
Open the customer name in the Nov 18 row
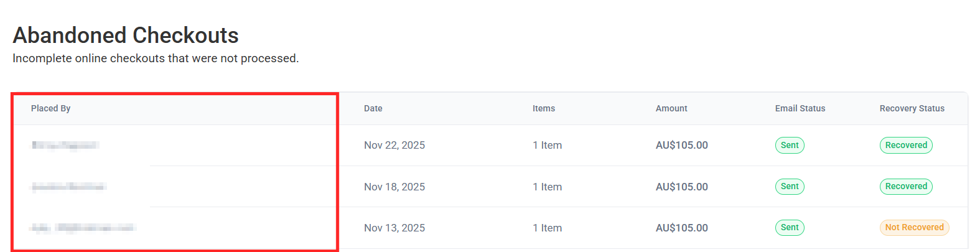pyautogui.click(x=69, y=187)
